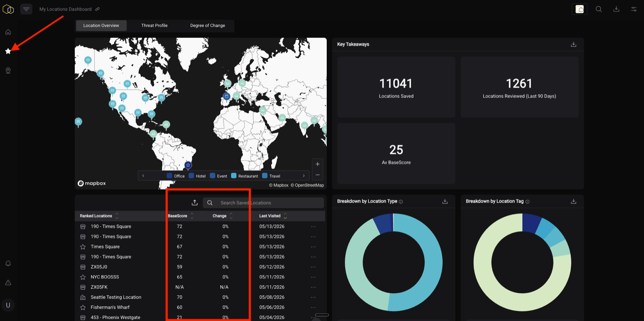
Task: Open the search icon in top bar
Action: 599,9
